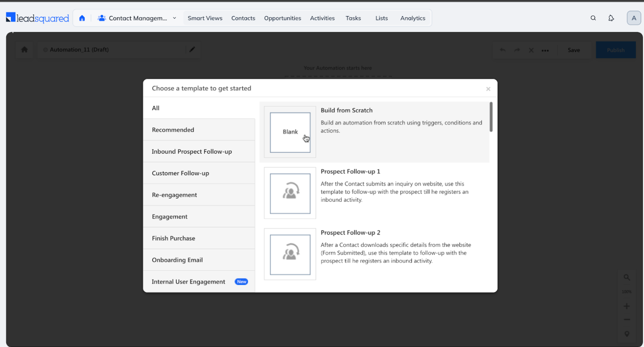The width and height of the screenshot is (644, 347).
Task: Open the user profile avatar A
Action: [x=634, y=18]
